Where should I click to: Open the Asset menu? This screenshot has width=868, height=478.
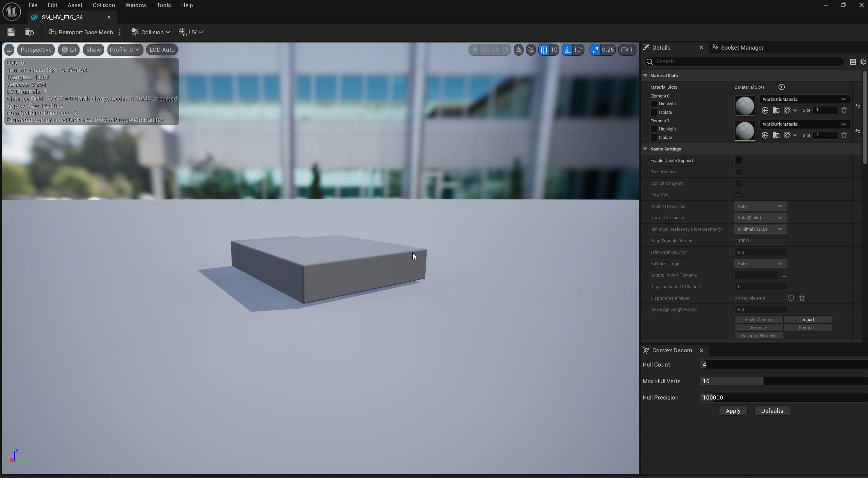tap(75, 5)
